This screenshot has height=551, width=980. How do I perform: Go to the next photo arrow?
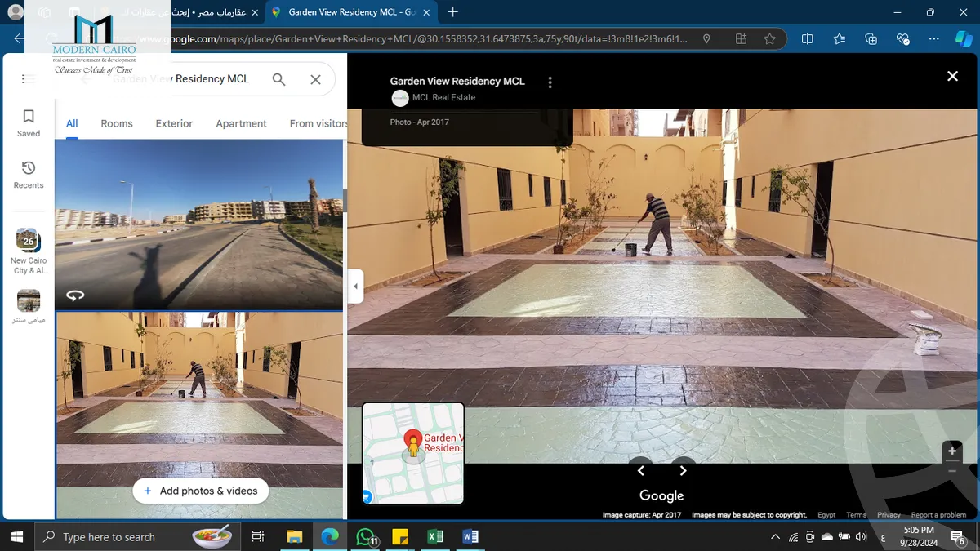[684, 470]
